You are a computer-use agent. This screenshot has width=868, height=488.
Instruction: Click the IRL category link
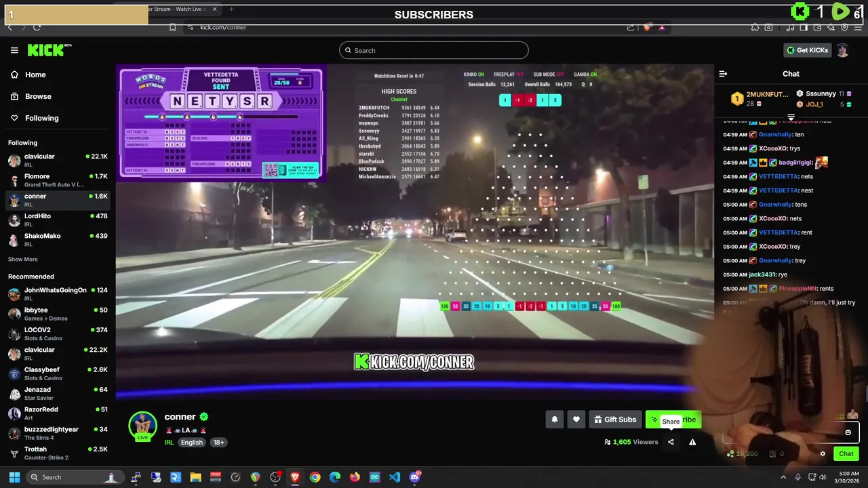[x=169, y=443]
